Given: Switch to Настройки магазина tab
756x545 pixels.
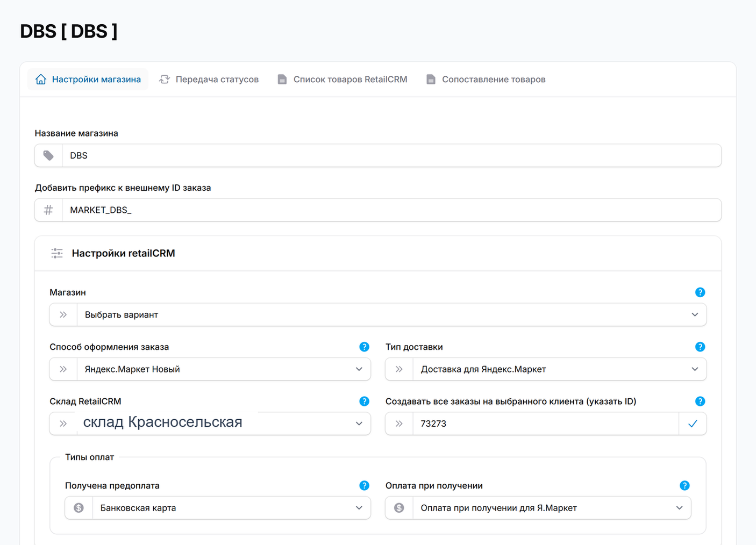Looking at the screenshot, I should coord(88,80).
